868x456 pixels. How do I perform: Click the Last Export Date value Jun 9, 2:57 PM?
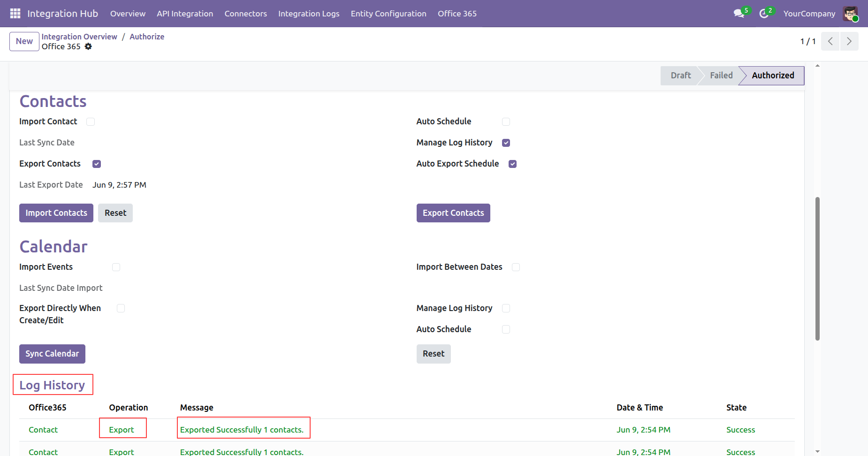[x=119, y=185]
